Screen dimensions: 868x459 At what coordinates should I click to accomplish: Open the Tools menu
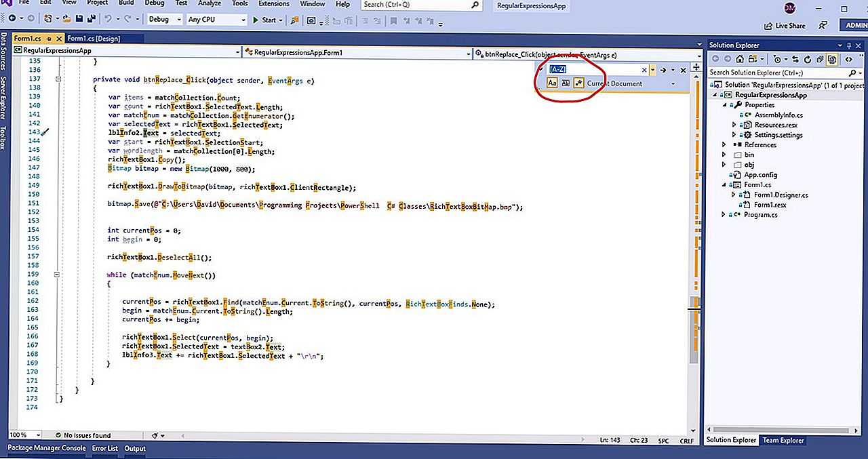(x=240, y=3)
